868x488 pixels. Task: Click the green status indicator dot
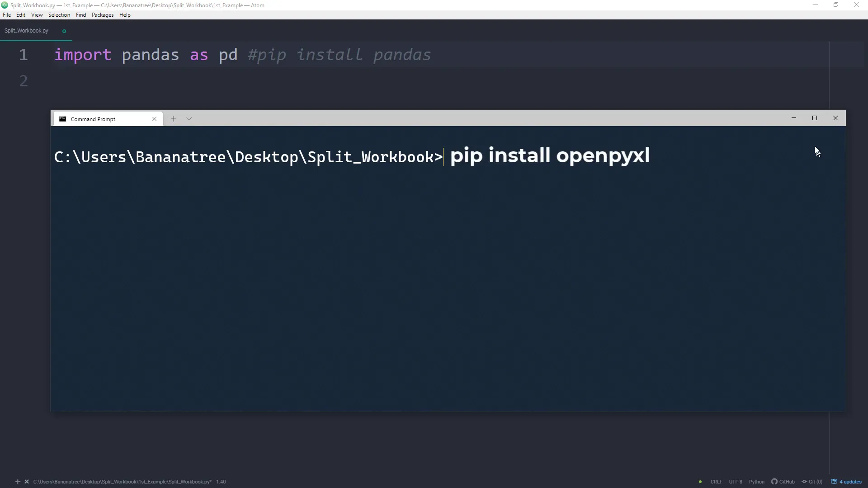(x=700, y=482)
